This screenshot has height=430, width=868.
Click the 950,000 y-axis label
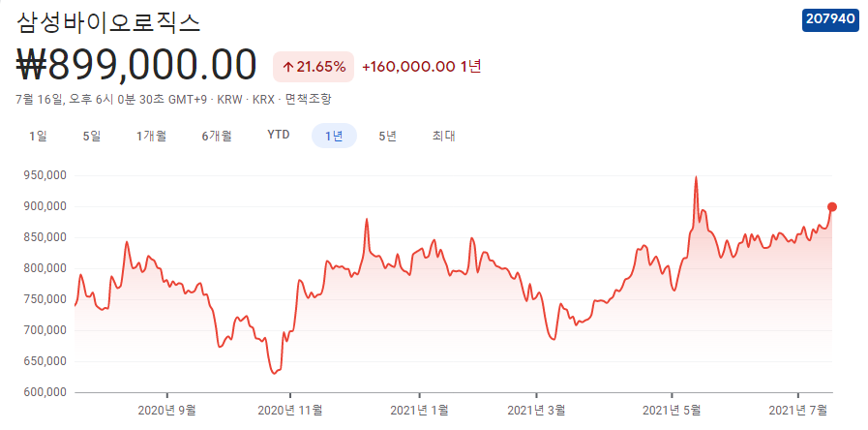45,175
